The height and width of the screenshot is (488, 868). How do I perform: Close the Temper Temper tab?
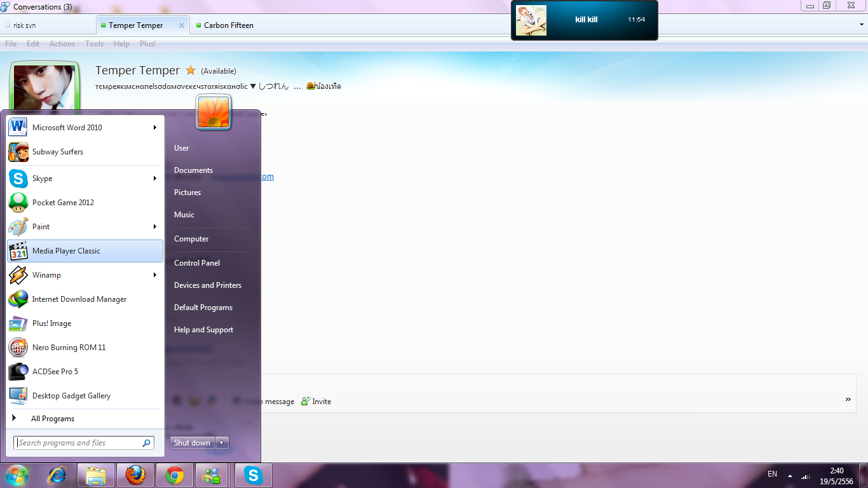coord(182,25)
